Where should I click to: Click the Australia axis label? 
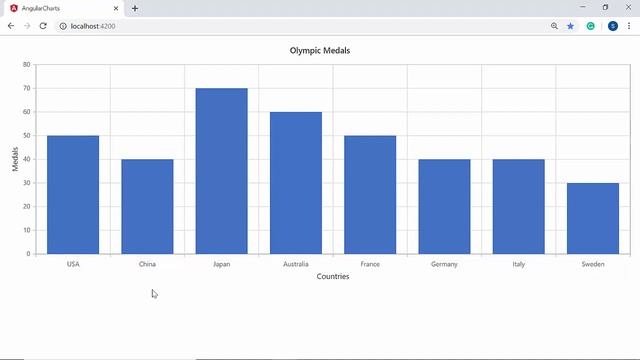(x=296, y=264)
